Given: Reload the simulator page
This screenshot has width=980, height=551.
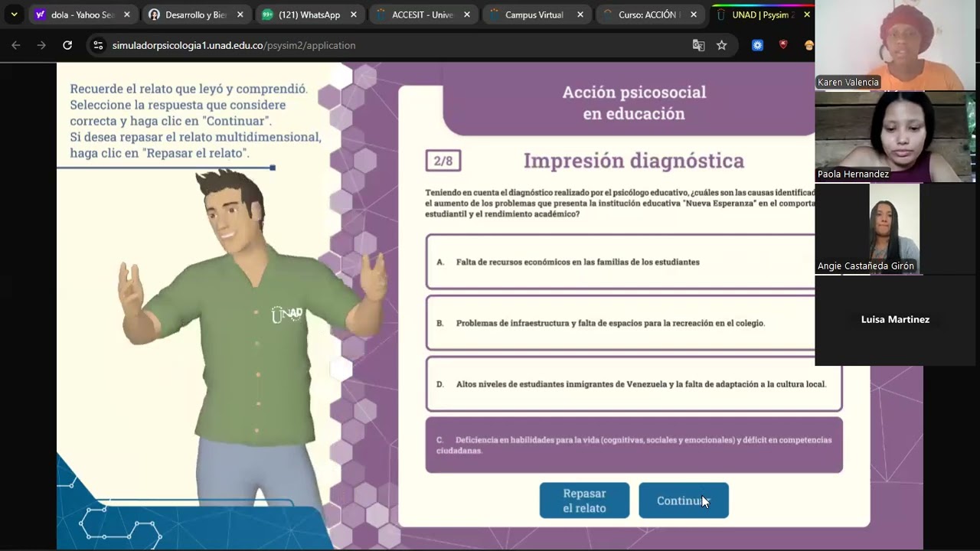Looking at the screenshot, I should point(67,45).
